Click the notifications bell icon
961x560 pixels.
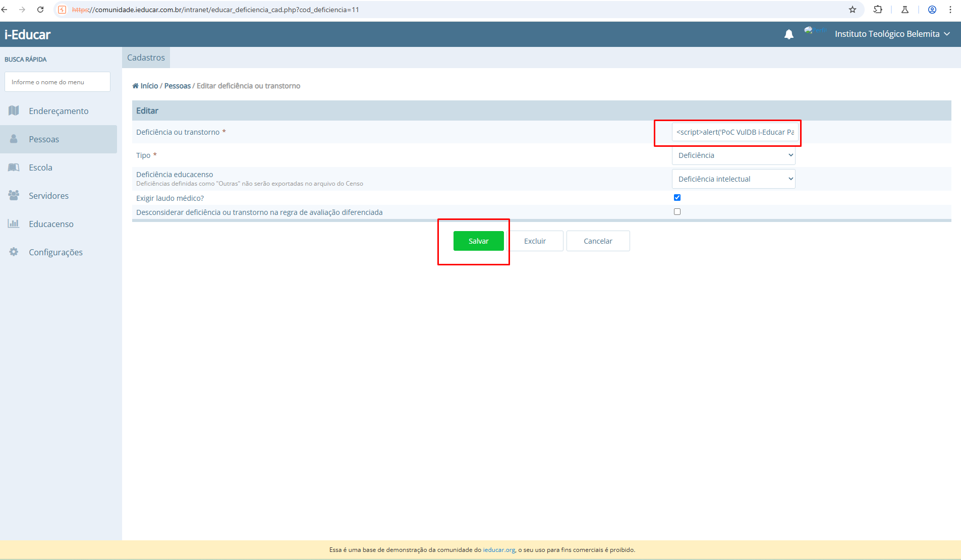click(x=789, y=34)
